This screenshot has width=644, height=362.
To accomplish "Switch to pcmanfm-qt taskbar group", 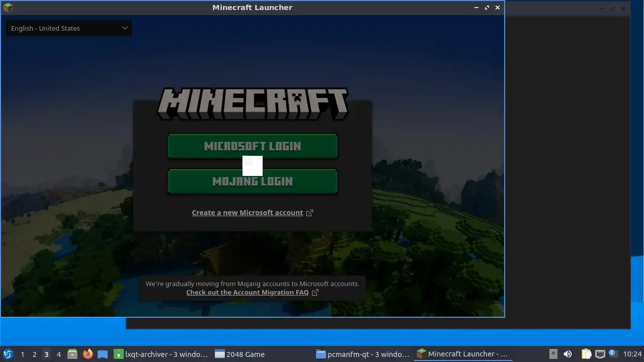I will 362,354.
